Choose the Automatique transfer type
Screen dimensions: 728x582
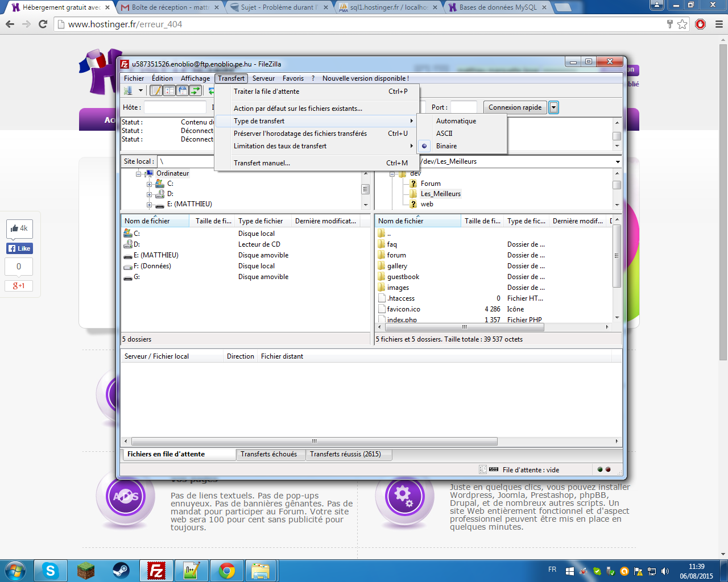point(456,121)
